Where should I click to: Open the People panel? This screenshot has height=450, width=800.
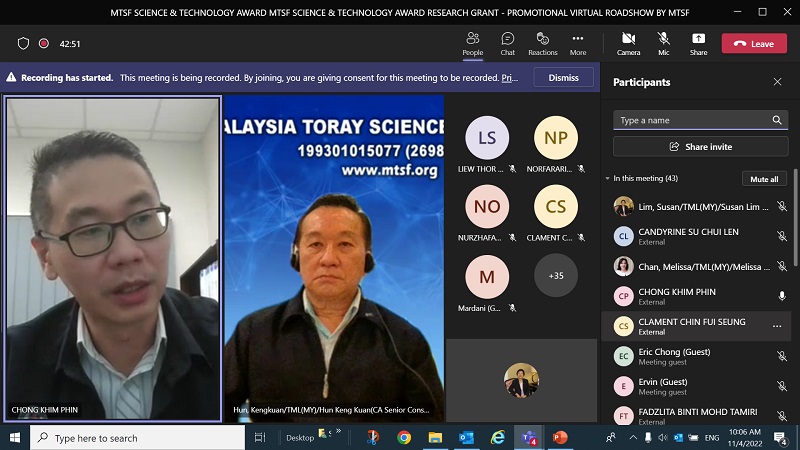472,44
